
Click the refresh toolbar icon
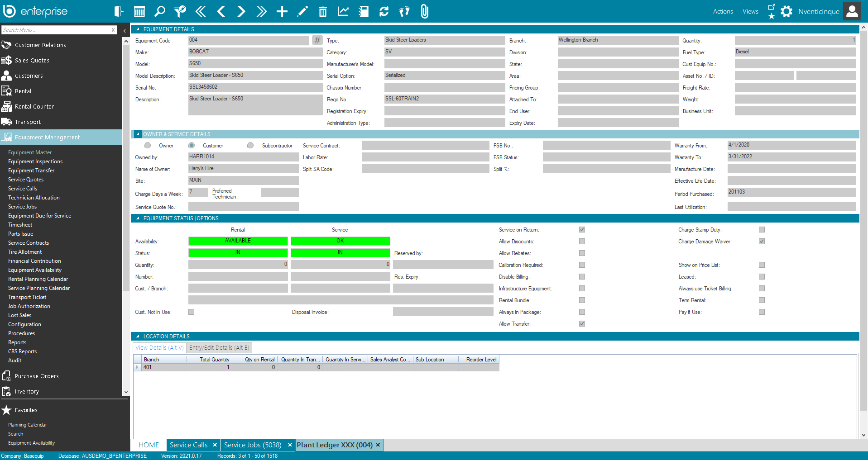(384, 11)
